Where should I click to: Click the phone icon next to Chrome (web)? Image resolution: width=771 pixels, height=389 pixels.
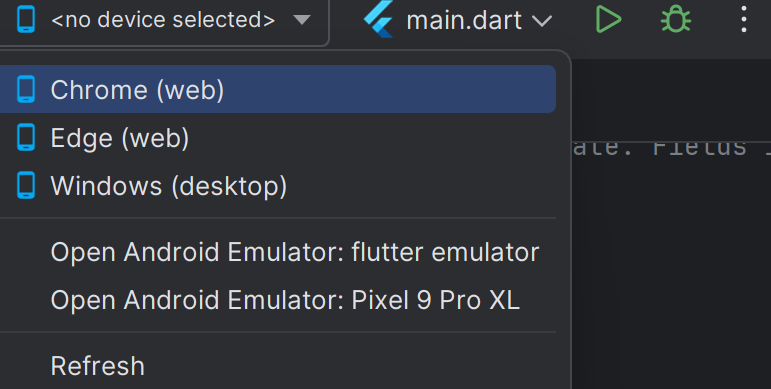click(x=26, y=89)
